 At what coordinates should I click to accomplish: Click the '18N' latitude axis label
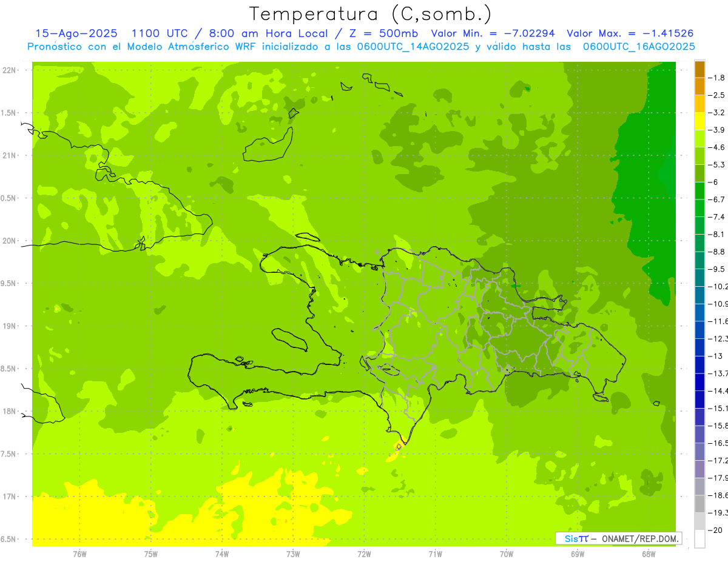coord(10,412)
